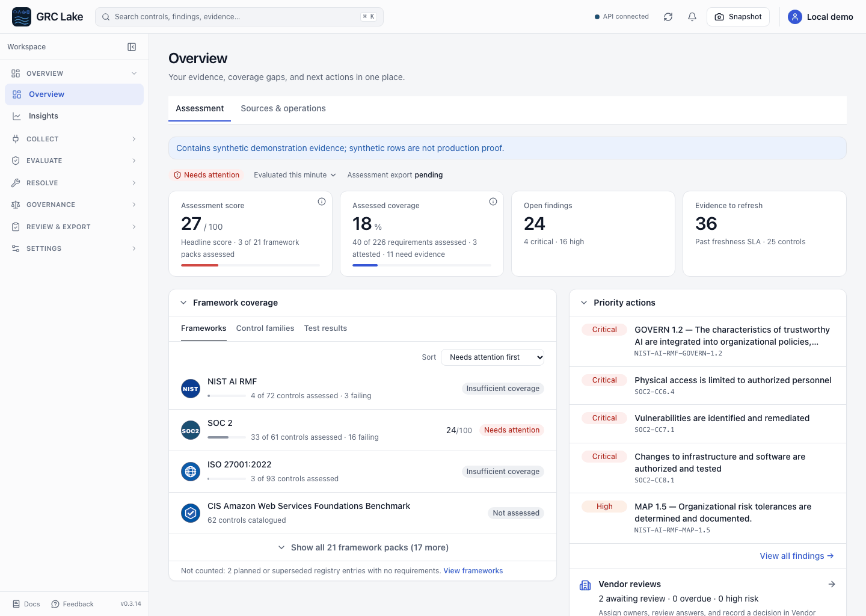
Task: Open the Needs attention first sort dropdown
Action: [493, 357]
